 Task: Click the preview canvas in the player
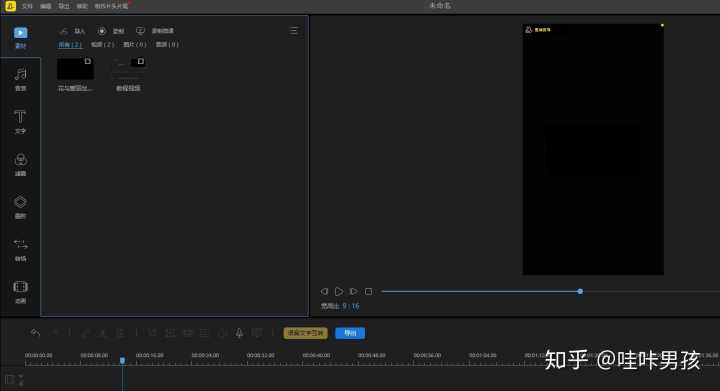(593, 150)
